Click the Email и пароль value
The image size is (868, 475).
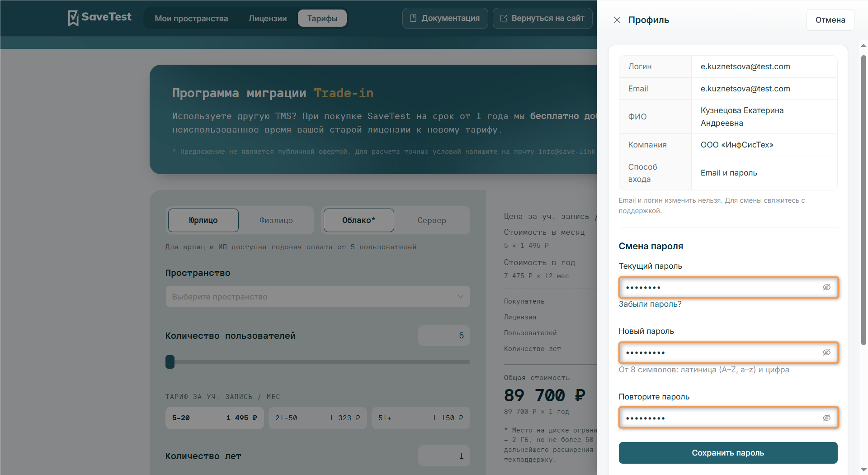click(x=729, y=173)
